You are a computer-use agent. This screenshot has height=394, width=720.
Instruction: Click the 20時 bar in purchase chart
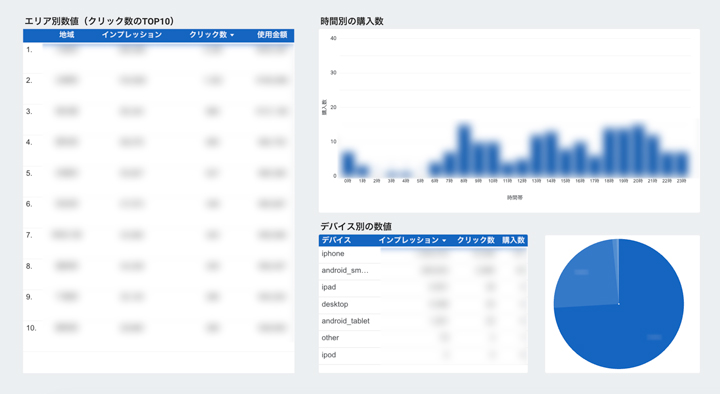click(x=638, y=151)
